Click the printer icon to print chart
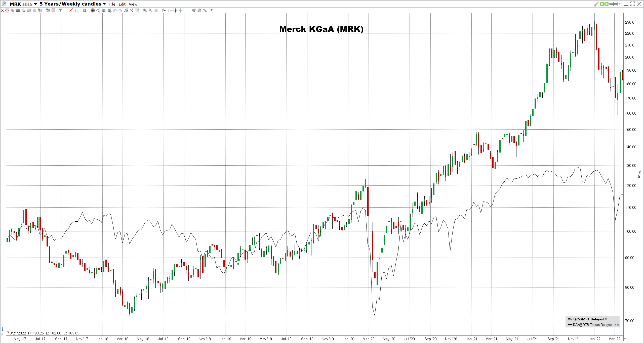Screen dimensions: 644x343 [x=23, y=11]
